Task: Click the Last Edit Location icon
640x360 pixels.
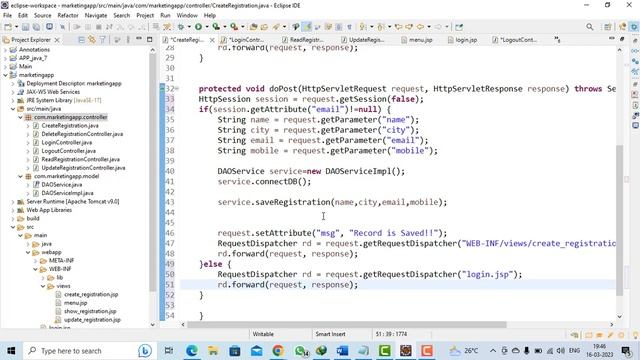Action: tap(398, 27)
